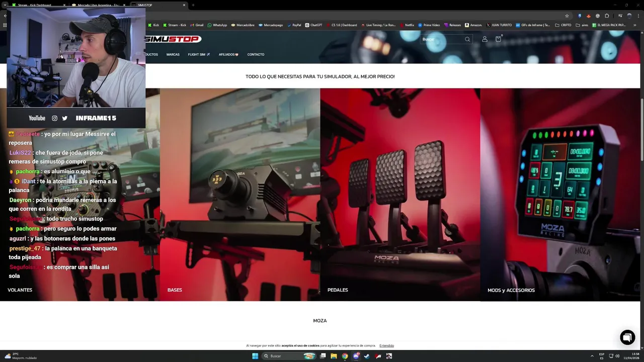Click Entendido on the cookie notice
644x362 pixels.
point(386,345)
